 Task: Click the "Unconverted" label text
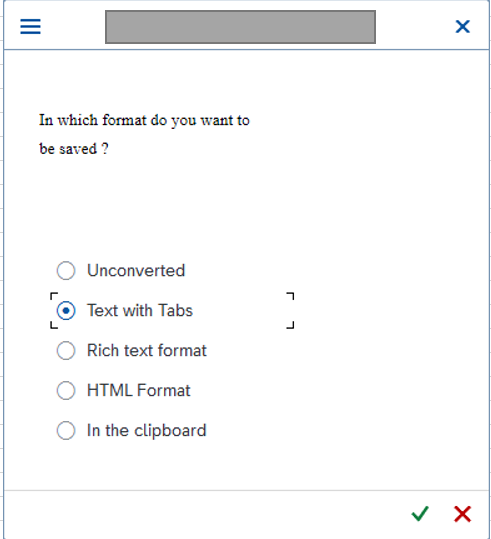136,271
